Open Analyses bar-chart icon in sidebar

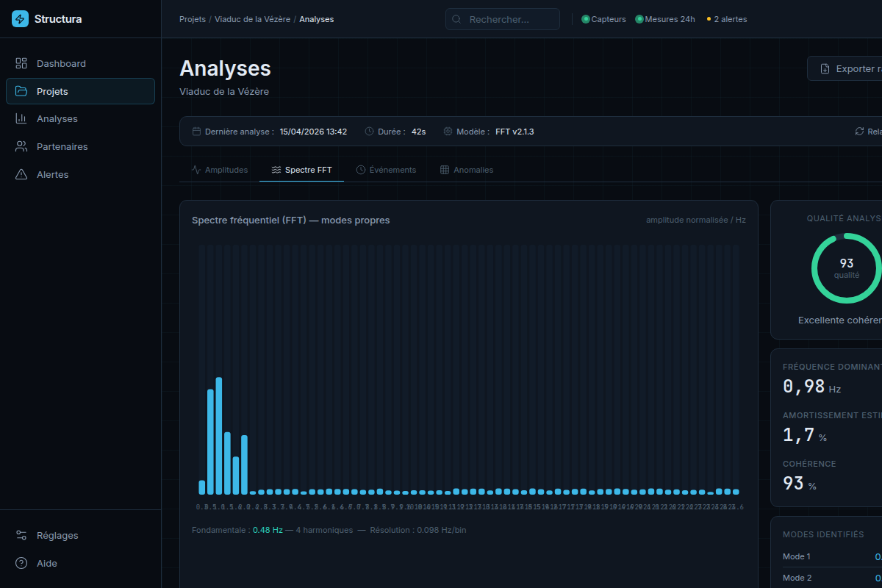pos(21,118)
